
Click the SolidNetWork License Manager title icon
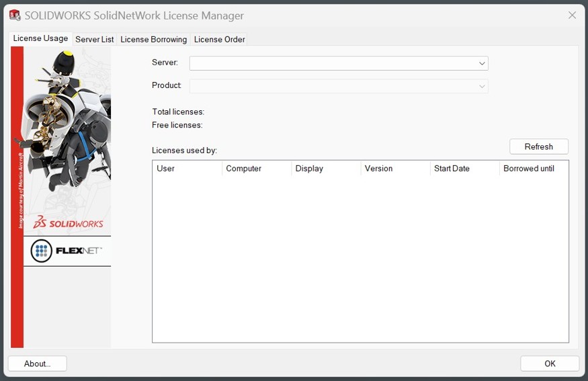pyautogui.click(x=15, y=15)
